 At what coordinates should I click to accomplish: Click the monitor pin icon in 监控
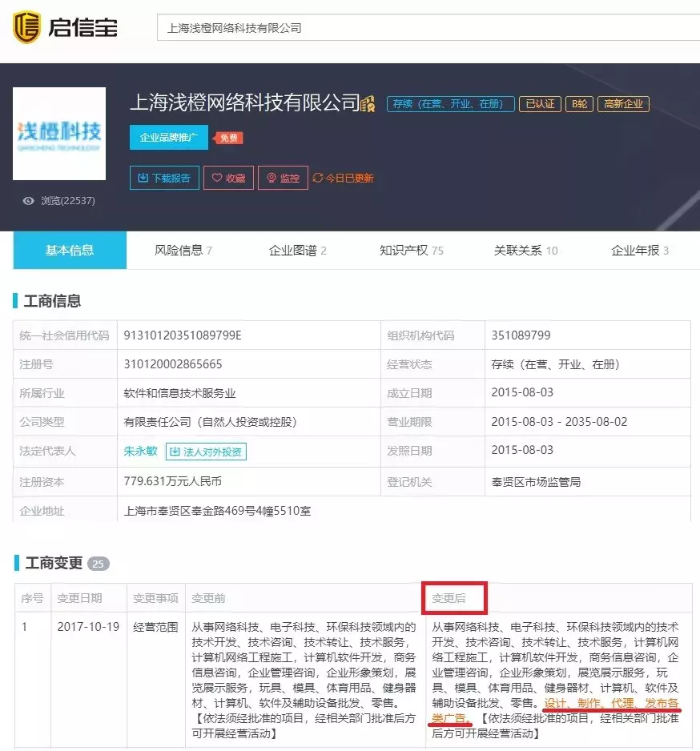click(272, 178)
